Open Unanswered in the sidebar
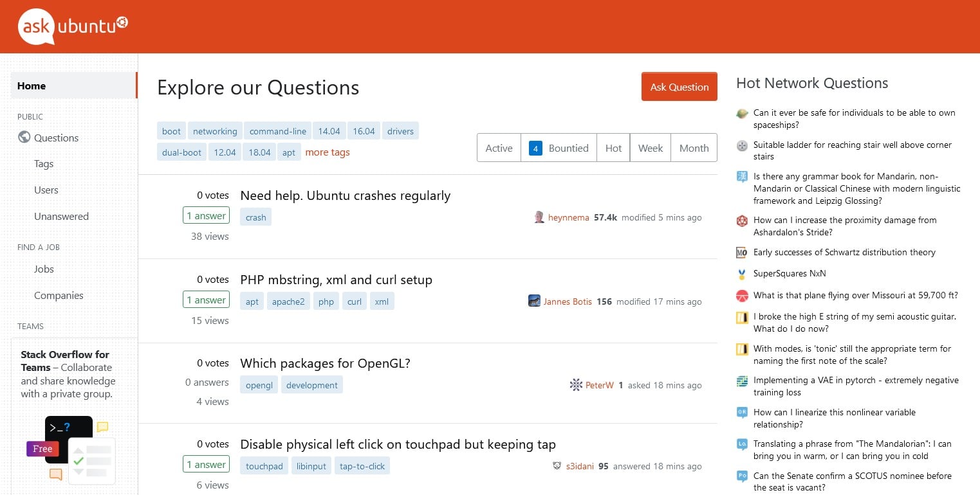980x495 pixels. coord(61,217)
